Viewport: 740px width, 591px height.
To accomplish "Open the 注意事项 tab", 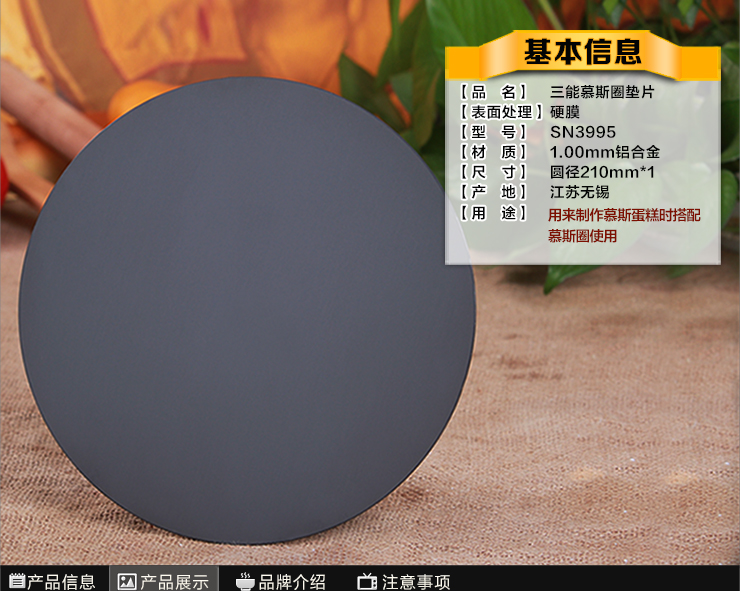I will point(404,580).
